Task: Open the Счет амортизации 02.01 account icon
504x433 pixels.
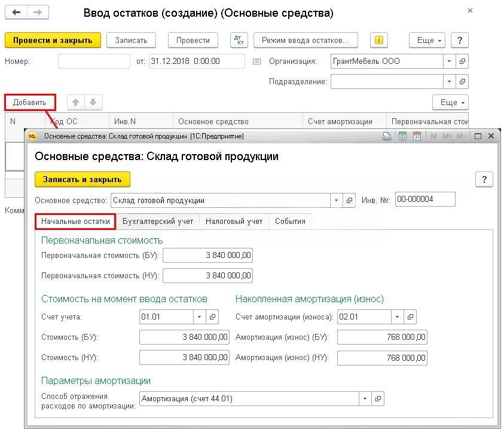Action: (410, 317)
